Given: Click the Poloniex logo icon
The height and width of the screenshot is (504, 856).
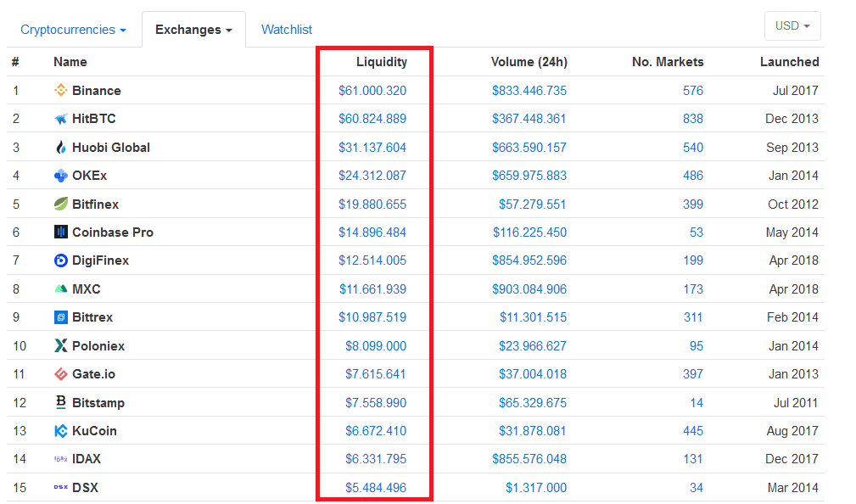Looking at the screenshot, I should (x=60, y=346).
